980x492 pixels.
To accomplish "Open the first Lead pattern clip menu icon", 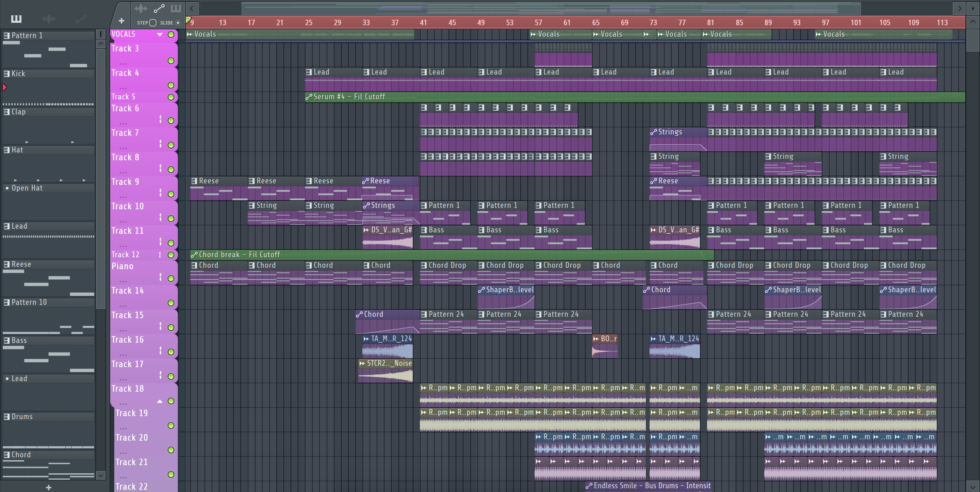I will click(x=309, y=72).
